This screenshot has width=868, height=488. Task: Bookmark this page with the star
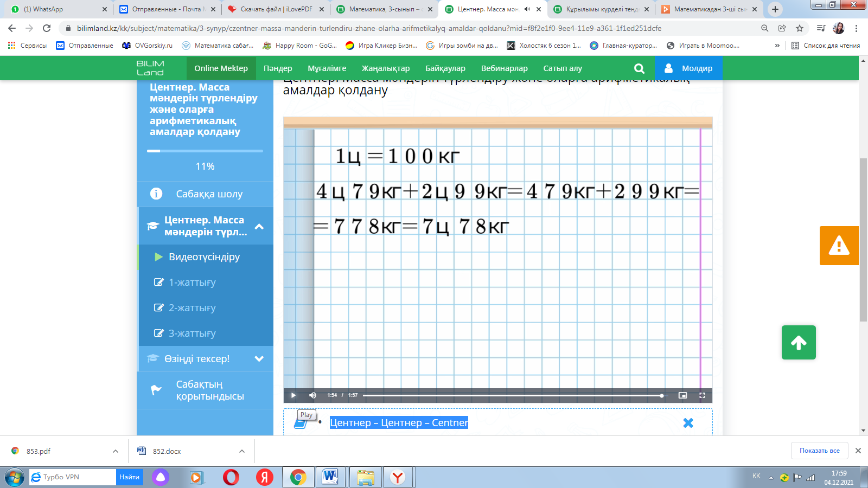(800, 28)
